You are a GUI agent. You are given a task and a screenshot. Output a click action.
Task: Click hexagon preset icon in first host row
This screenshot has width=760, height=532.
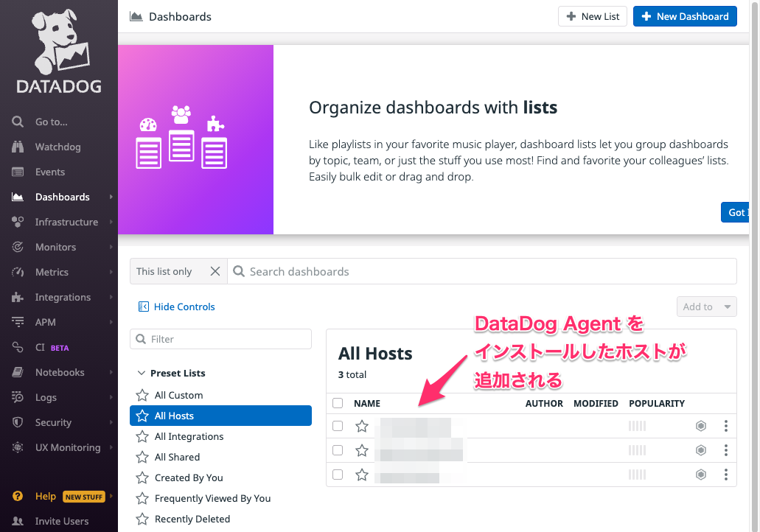tap(701, 426)
